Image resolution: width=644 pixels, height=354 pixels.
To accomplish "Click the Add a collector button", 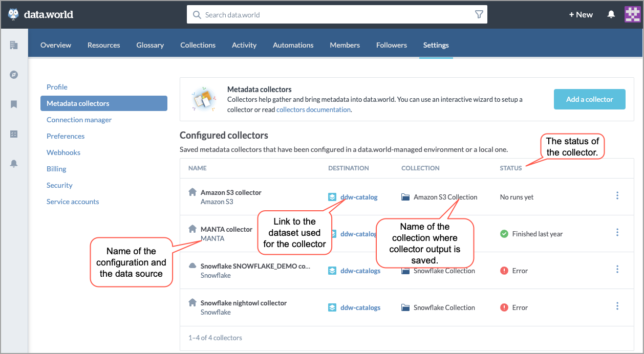I will 589,99.
